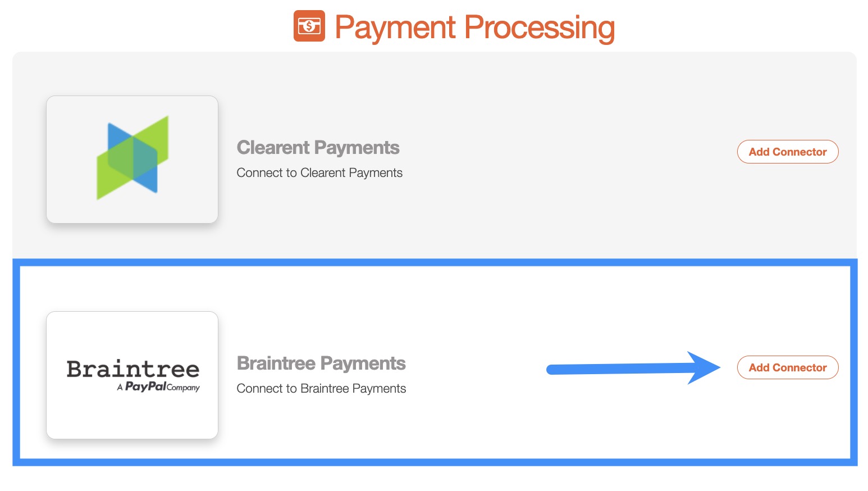The image size is (868, 491).
Task: Open the Clearent Payments title link
Action: (318, 148)
